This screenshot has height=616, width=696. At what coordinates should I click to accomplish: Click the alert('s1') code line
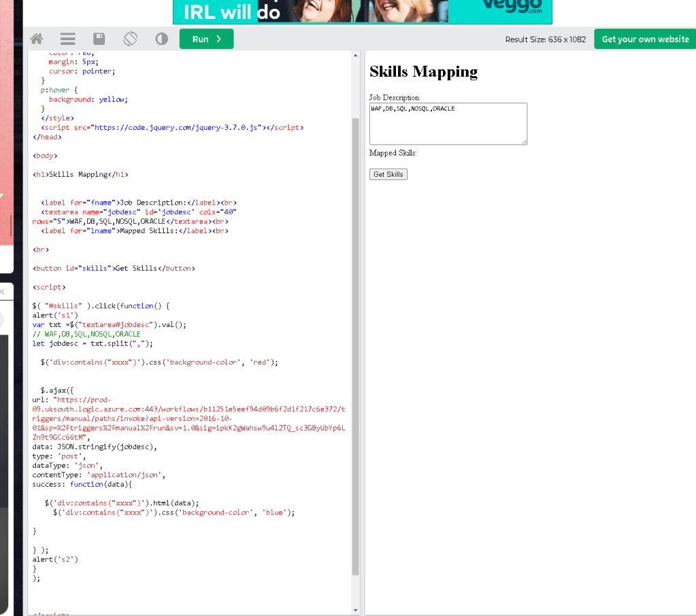click(x=55, y=315)
